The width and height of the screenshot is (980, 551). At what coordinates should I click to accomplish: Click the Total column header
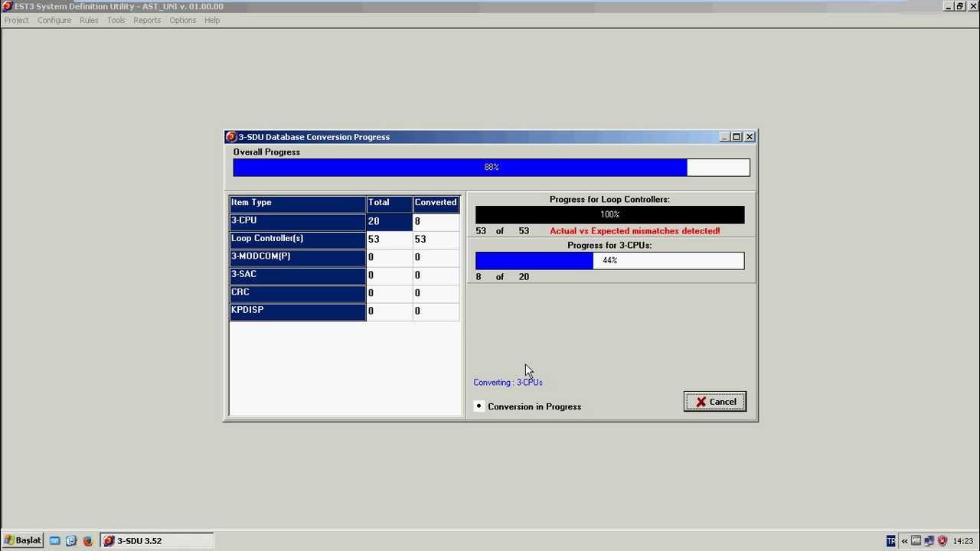pos(390,204)
